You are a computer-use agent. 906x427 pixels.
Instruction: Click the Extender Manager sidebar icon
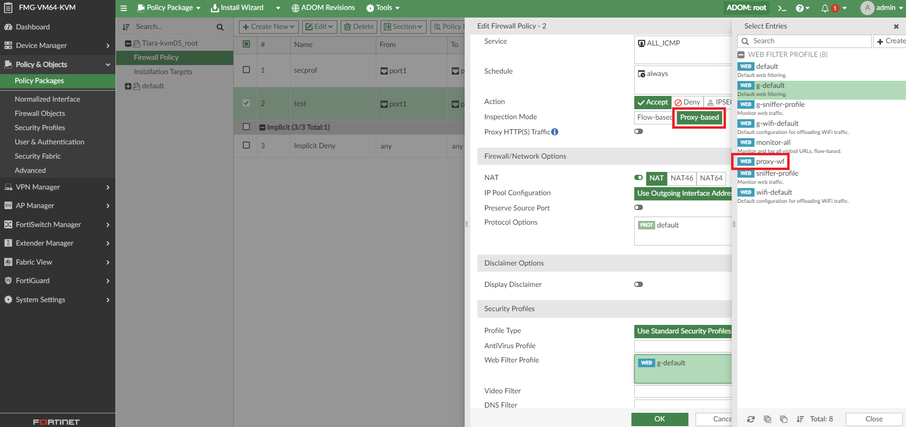tap(8, 243)
